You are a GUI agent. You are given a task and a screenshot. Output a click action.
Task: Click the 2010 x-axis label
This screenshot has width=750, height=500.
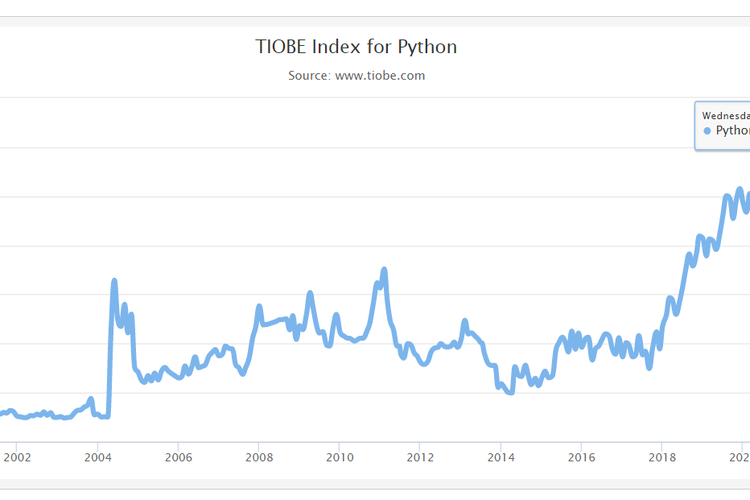(339, 458)
